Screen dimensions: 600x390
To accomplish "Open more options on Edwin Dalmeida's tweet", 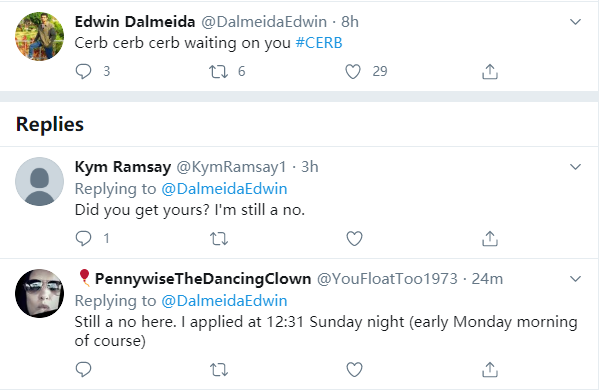I will [576, 22].
